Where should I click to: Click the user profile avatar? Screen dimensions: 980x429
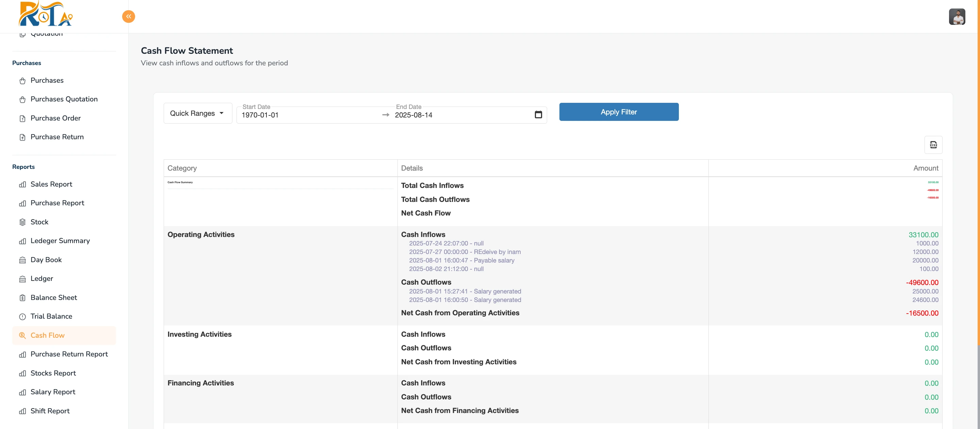tap(957, 17)
